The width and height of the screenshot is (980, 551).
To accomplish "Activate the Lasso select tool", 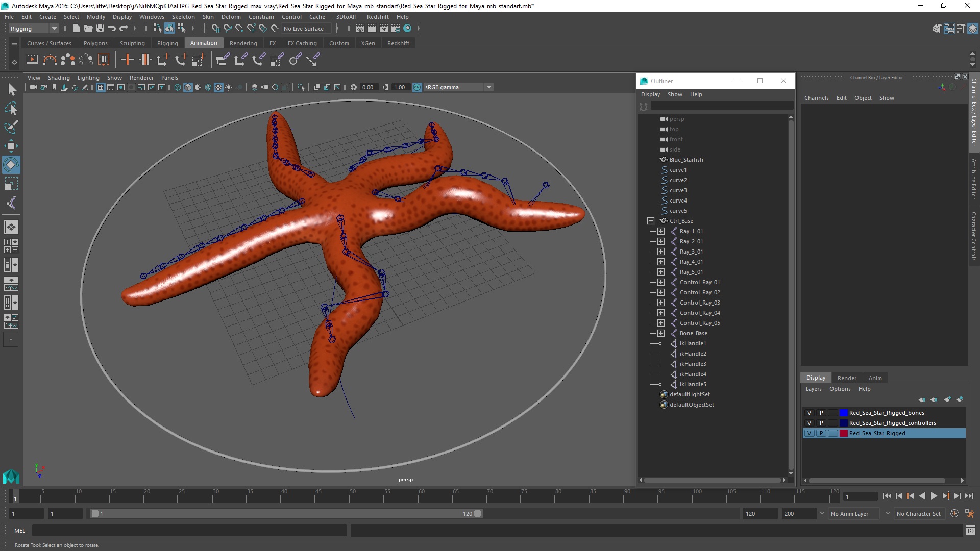I will (11, 108).
